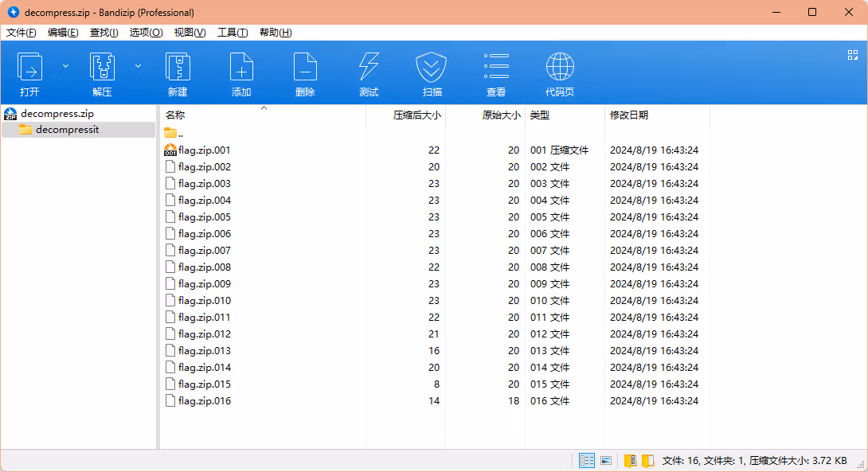
Task: Select file flag.zip.004
Action: [x=205, y=201]
